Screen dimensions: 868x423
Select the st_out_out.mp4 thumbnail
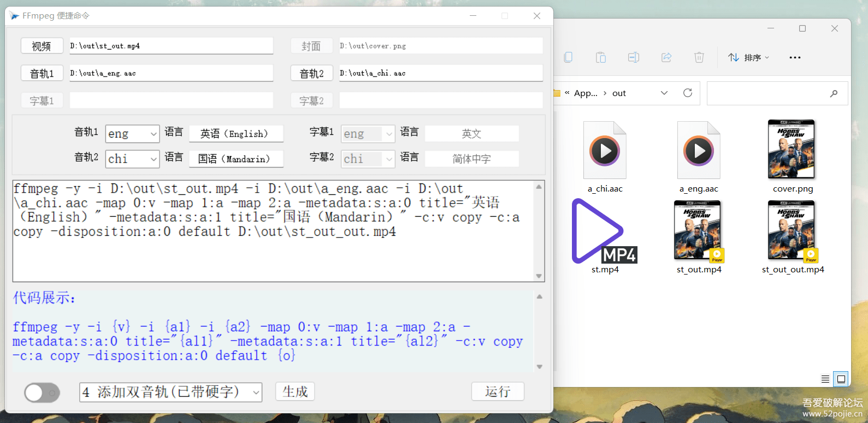tap(792, 230)
